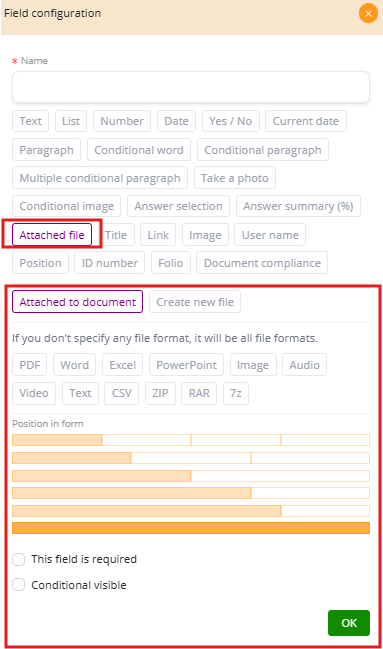Select the Attached file field type
The height and width of the screenshot is (649, 383).
tap(52, 235)
